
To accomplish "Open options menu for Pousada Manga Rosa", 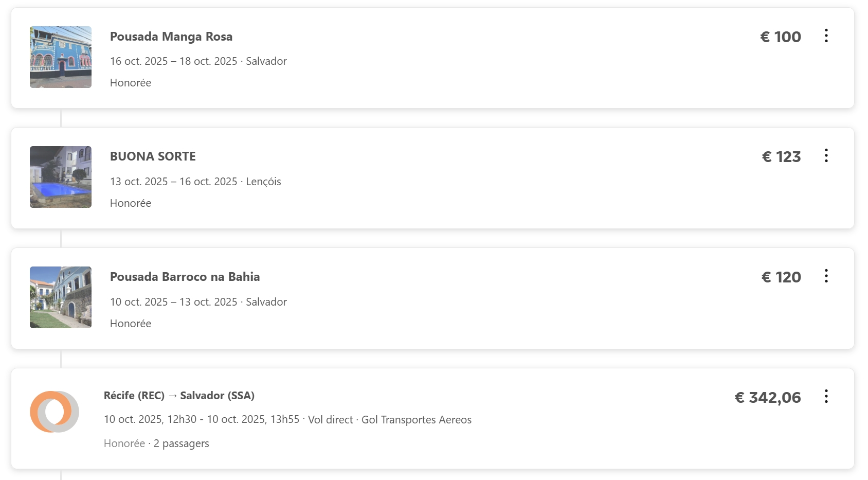I will click(x=826, y=35).
